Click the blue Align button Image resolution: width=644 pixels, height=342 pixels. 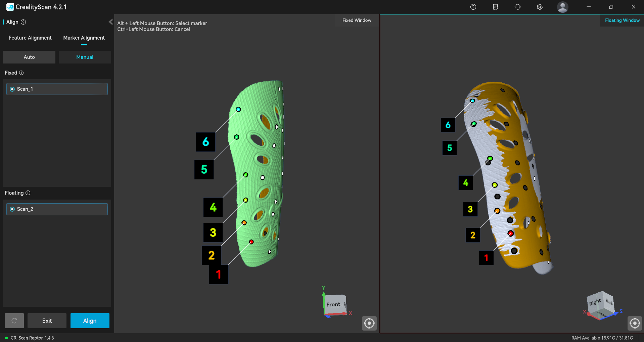point(90,321)
